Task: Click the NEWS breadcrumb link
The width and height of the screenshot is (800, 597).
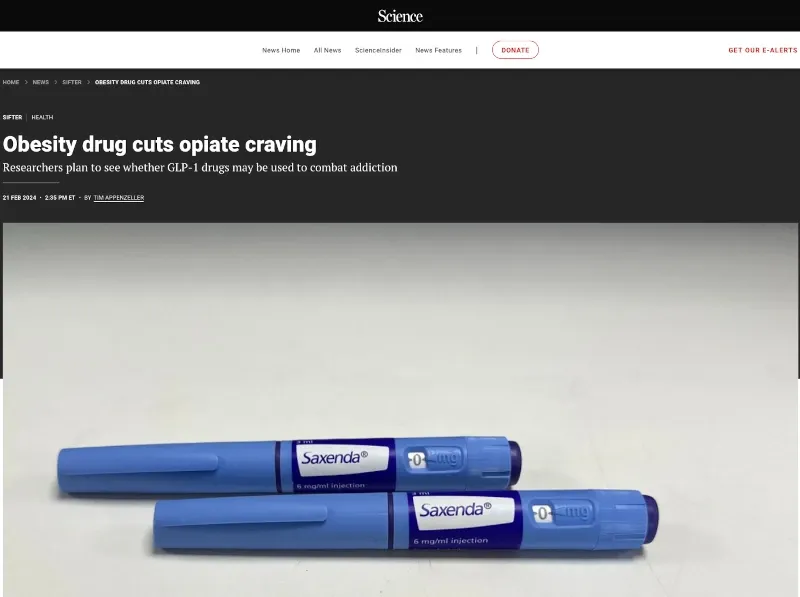Action: pos(41,82)
